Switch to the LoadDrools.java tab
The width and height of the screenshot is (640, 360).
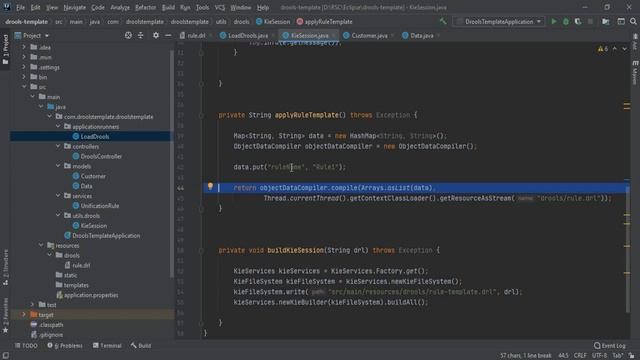[x=247, y=36]
